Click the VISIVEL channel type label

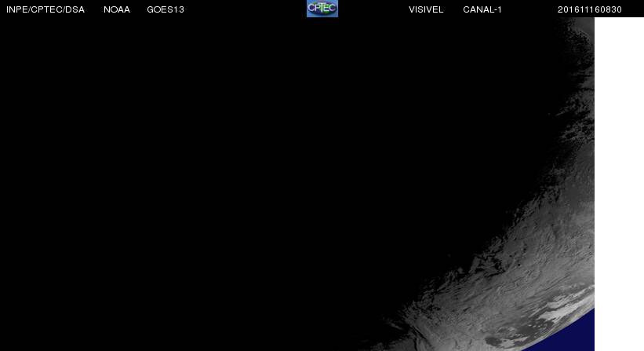426,9
